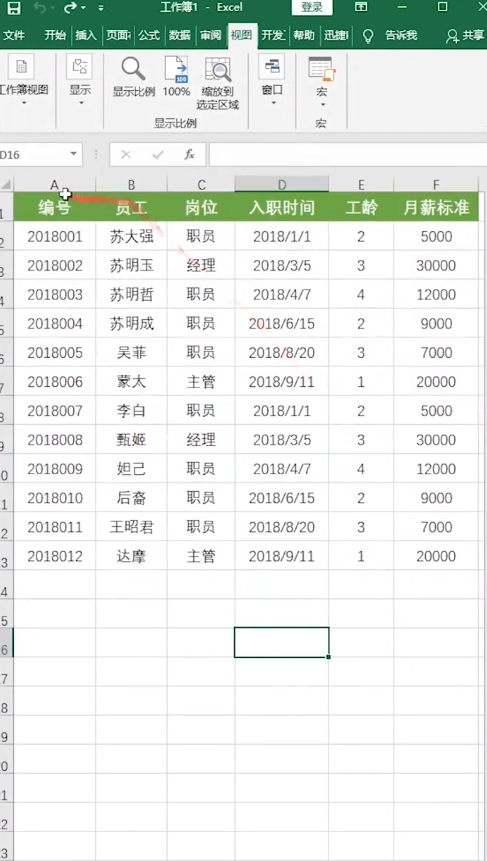Image resolution: width=487 pixels, height=861 pixels.
Task: Click the 工龄 header cell
Action: [x=361, y=207]
